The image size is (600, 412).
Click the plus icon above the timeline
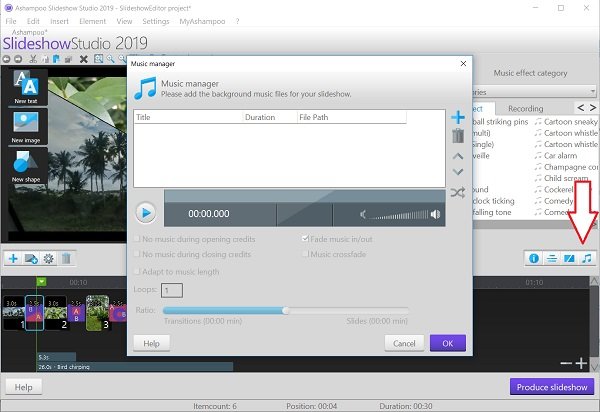click(13, 259)
